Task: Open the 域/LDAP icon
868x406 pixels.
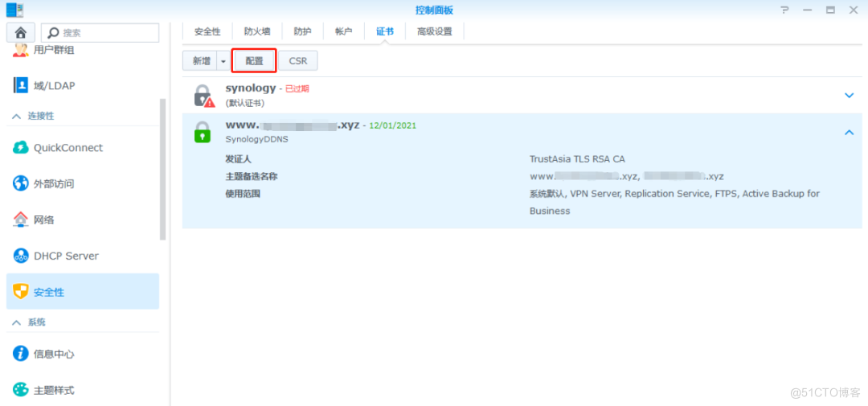Action: coord(20,85)
